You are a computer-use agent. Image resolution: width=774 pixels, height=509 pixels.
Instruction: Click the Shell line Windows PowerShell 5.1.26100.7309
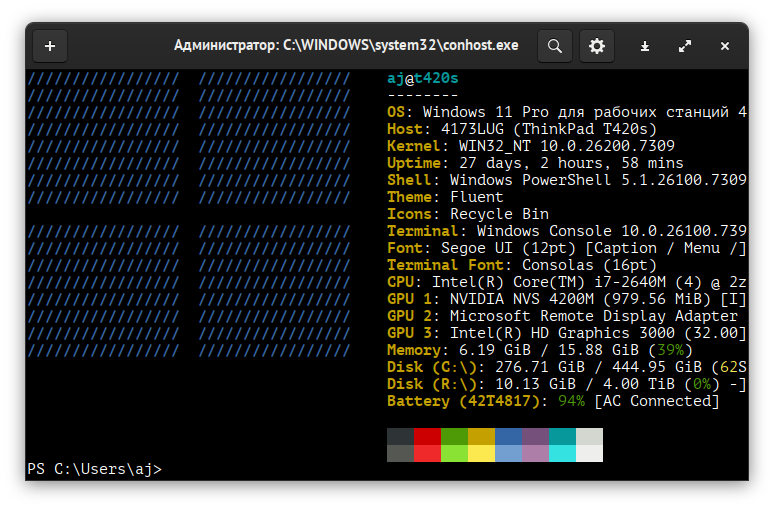click(567, 180)
